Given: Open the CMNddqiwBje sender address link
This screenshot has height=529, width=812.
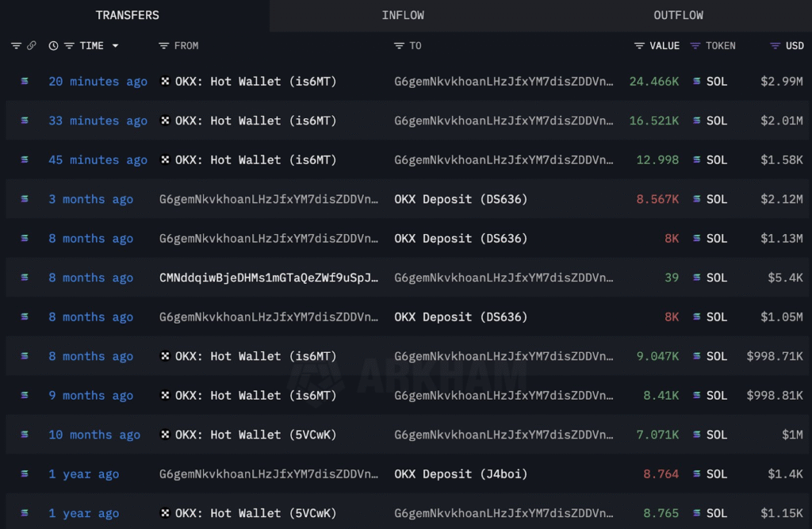Looking at the screenshot, I should pos(269,278).
